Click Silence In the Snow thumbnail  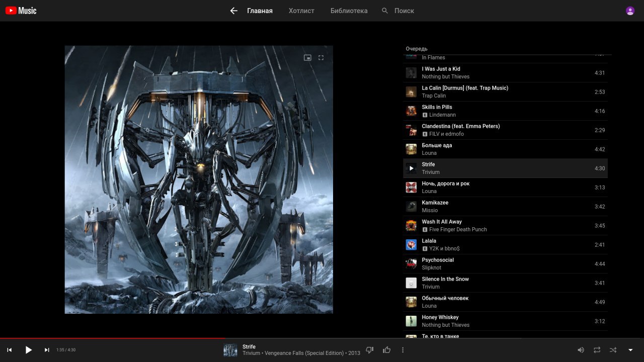(411, 283)
